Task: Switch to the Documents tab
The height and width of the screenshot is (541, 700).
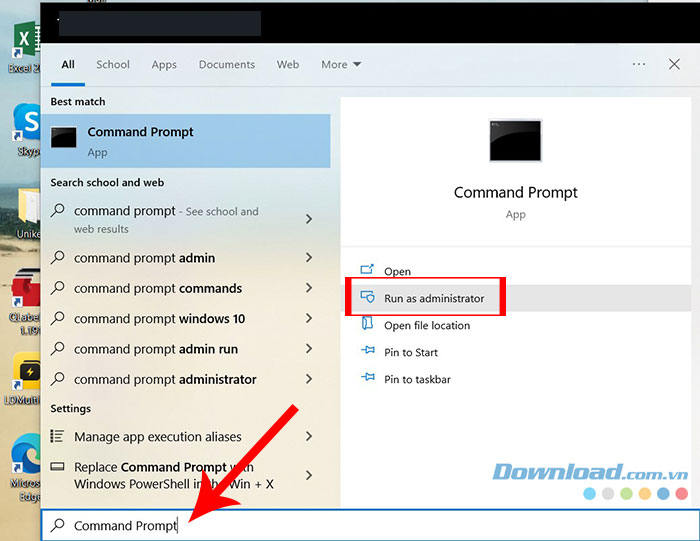Action: (226, 65)
